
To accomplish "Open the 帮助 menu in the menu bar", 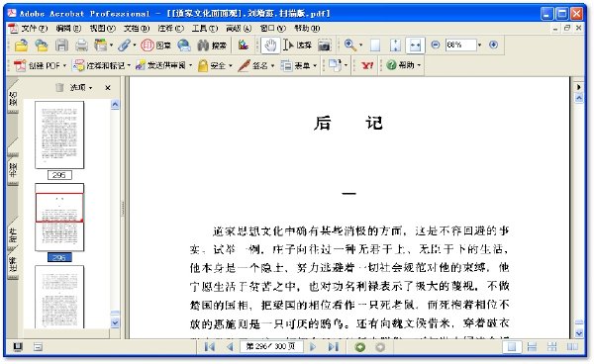I will tap(307, 29).
